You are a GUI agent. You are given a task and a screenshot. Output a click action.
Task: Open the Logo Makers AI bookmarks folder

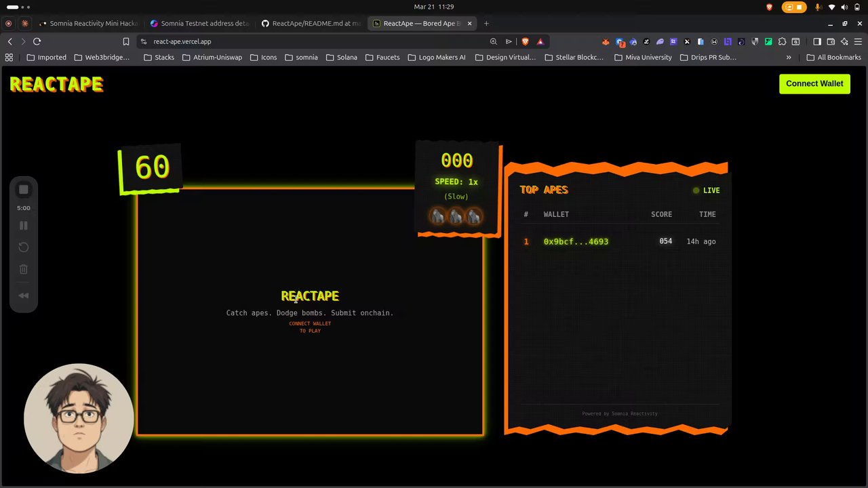(x=436, y=58)
